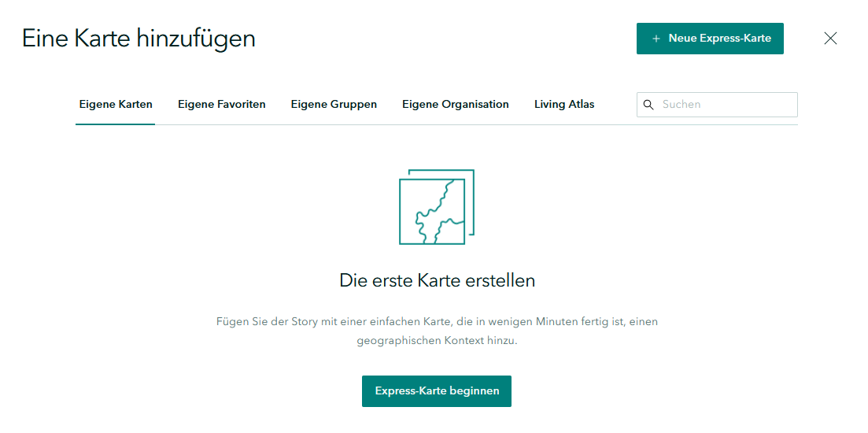
Task: Click the active underline beneath Eigene Karten
Action: pos(116,124)
